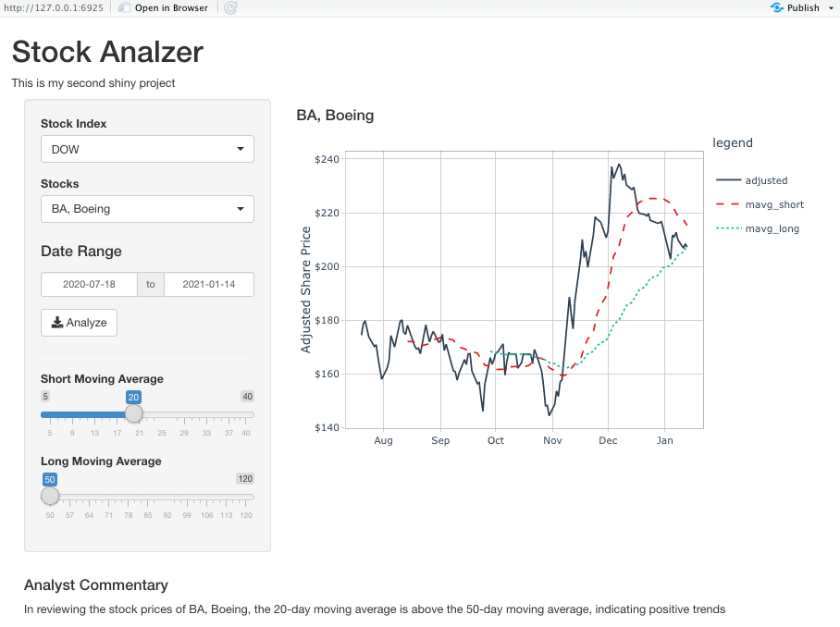Open the Publish options arrow
Viewport: 840px width, 627px height.
point(831,8)
